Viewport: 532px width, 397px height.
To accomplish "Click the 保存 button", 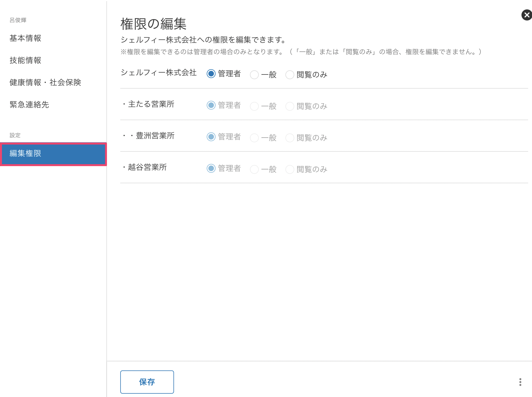I will click(147, 382).
